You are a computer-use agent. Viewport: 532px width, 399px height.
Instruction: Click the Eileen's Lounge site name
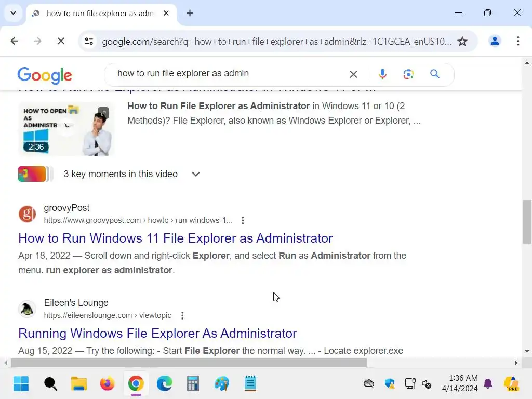[76, 303]
